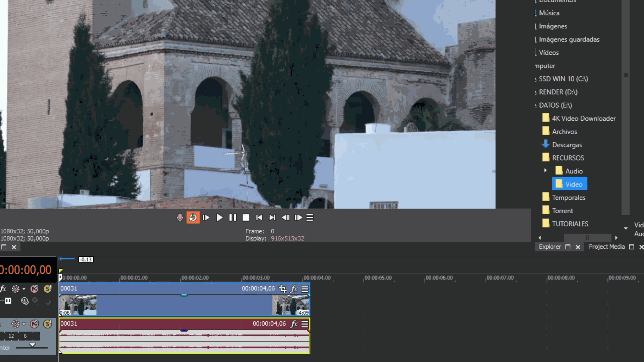The height and width of the screenshot is (362, 644).
Task: Switch to the Project Media tab
Action: coord(606,247)
